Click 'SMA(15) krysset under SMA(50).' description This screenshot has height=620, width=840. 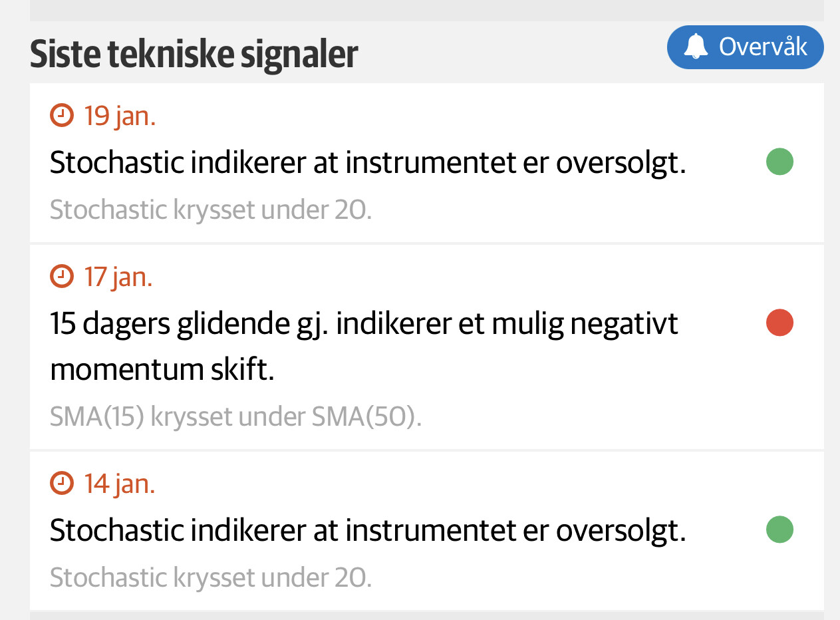click(x=235, y=417)
